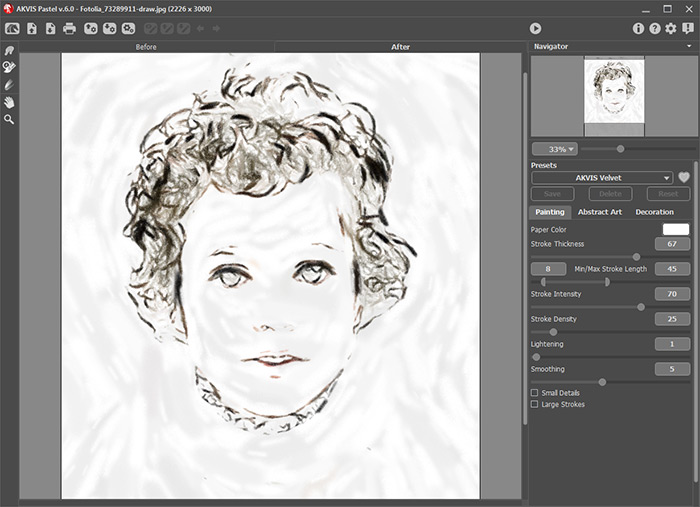
Task: Click the Smoothing slider handle
Action: coord(602,382)
